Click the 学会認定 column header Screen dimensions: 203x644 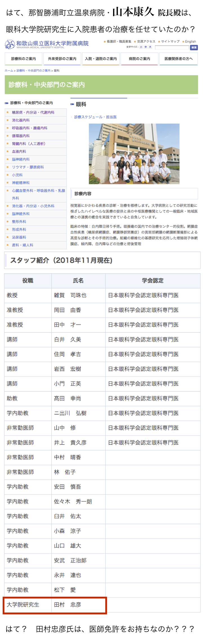tap(153, 281)
